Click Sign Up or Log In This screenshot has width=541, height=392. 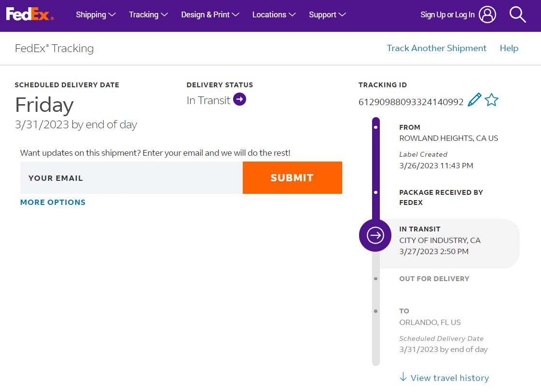[x=447, y=15]
